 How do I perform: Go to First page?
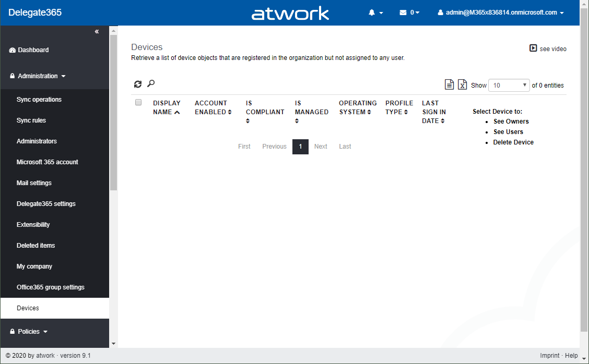pyautogui.click(x=244, y=147)
